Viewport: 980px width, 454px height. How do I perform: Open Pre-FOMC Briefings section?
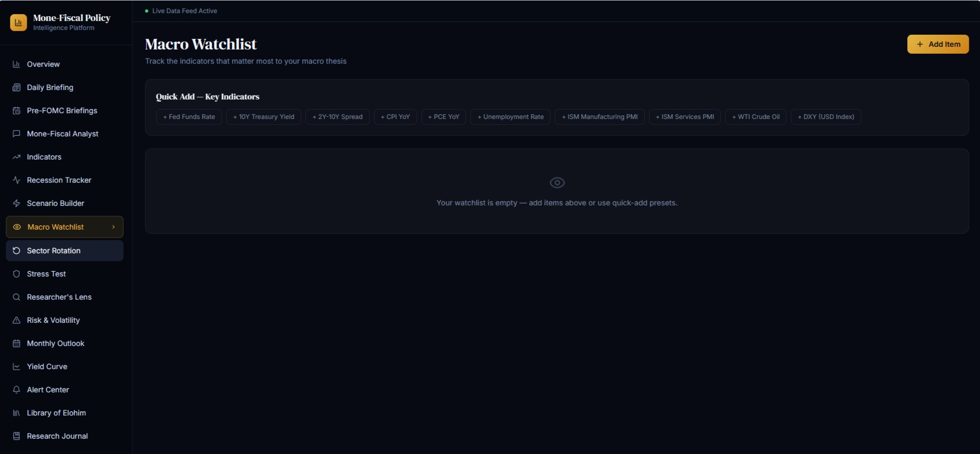(64, 111)
